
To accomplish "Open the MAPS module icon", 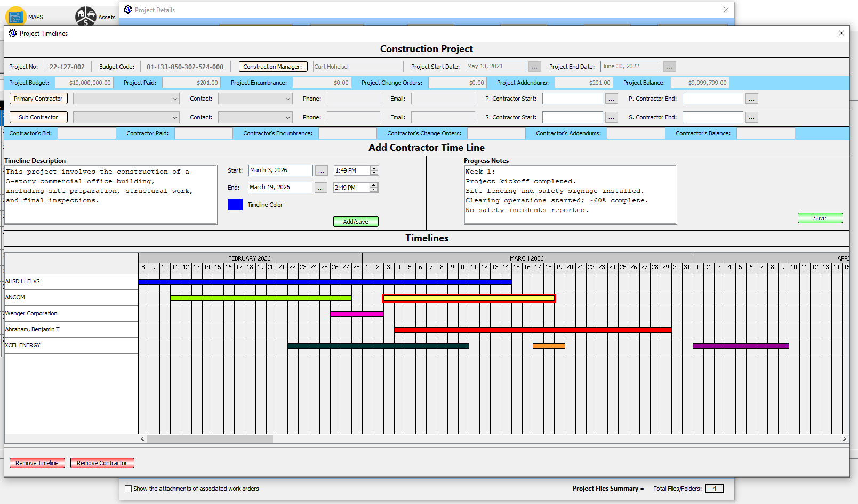I will [16, 15].
